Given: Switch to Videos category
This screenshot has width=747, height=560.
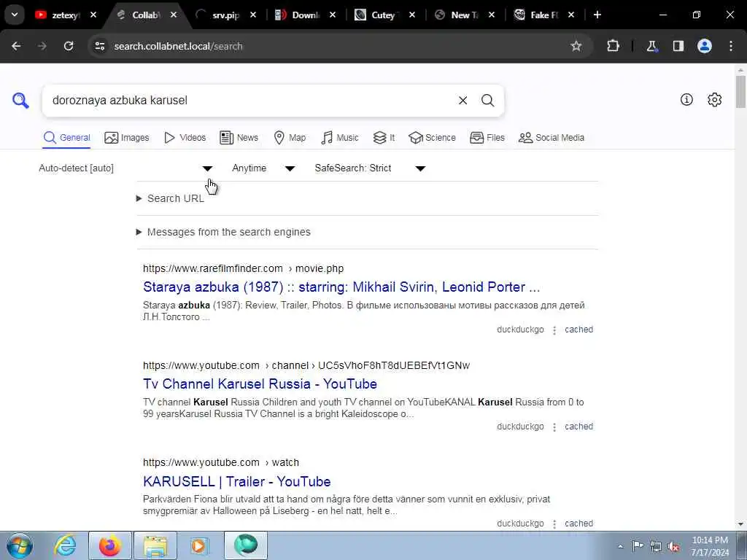Looking at the screenshot, I should click(x=185, y=138).
